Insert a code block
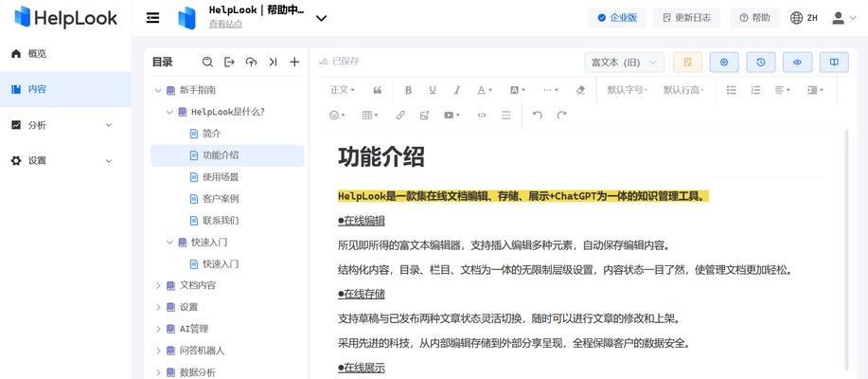 click(482, 115)
